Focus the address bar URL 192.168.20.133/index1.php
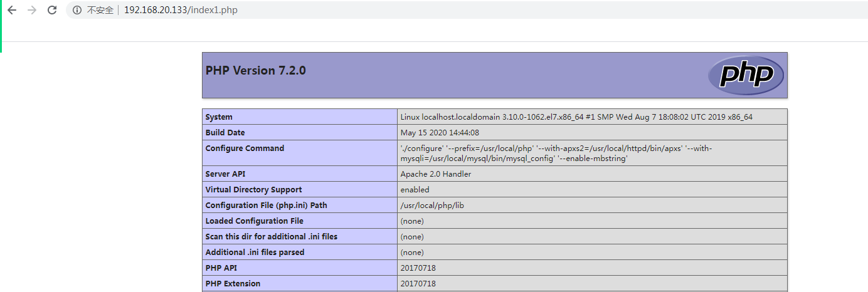This screenshot has width=868, height=292. point(181,10)
